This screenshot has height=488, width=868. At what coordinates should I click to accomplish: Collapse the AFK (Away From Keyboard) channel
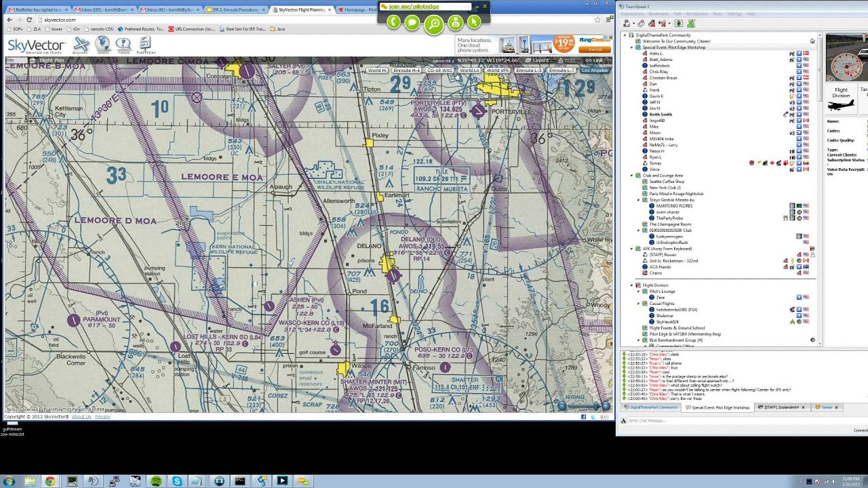tap(631, 249)
